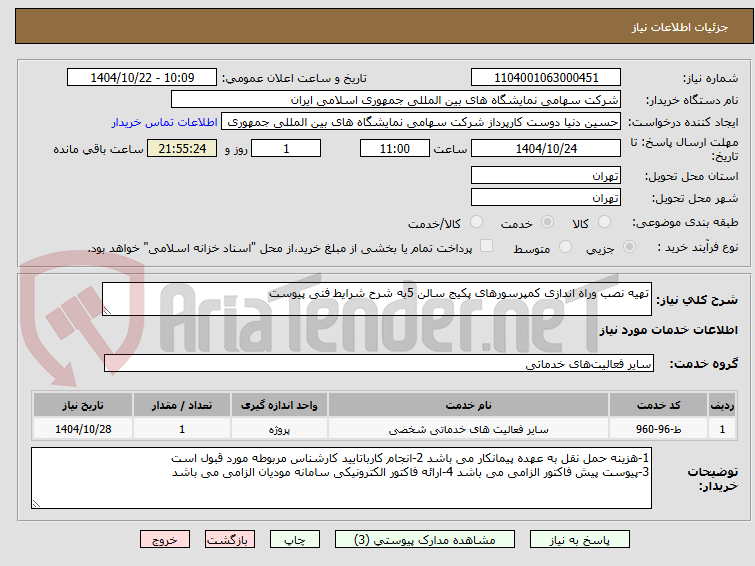Click the buyer organization name field

point(396,100)
